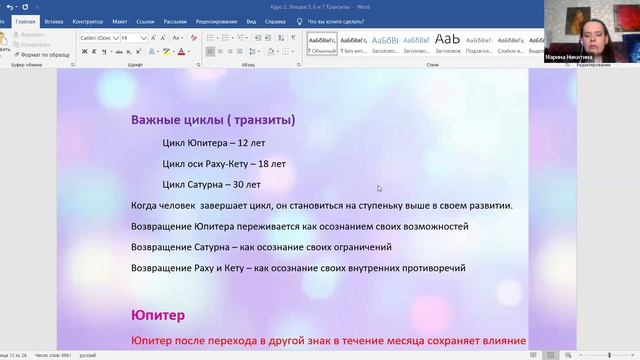
Task: Toggle strikethrough formatting
Action: pos(119,52)
